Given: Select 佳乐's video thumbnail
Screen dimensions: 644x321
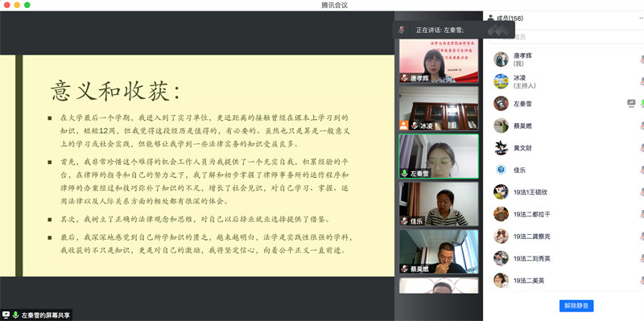Looking at the screenshot, I should (439, 204).
